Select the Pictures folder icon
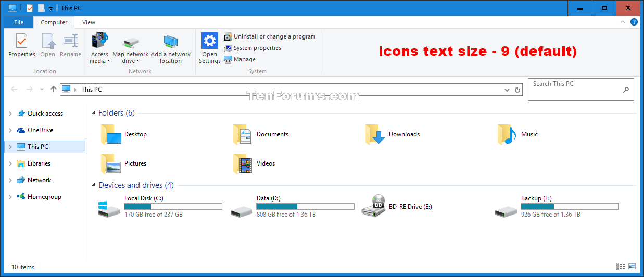644x277 pixels. click(110, 163)
